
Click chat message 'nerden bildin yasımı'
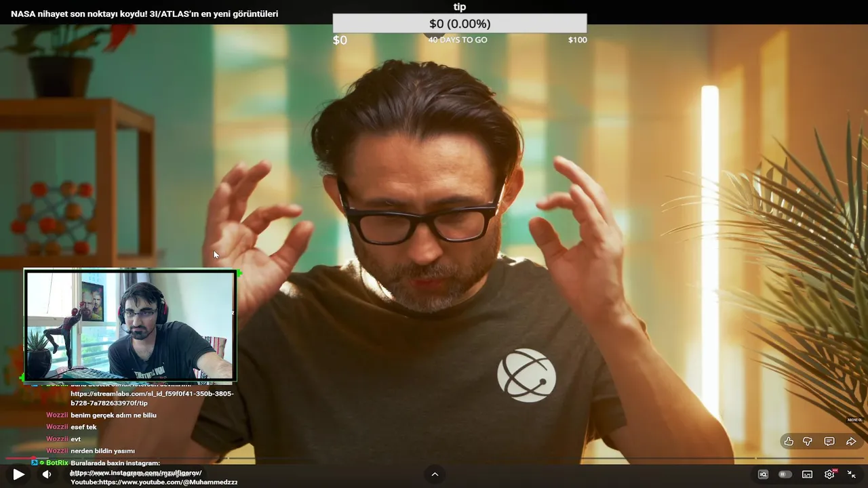pyautogui.click(x=102, y=451)
